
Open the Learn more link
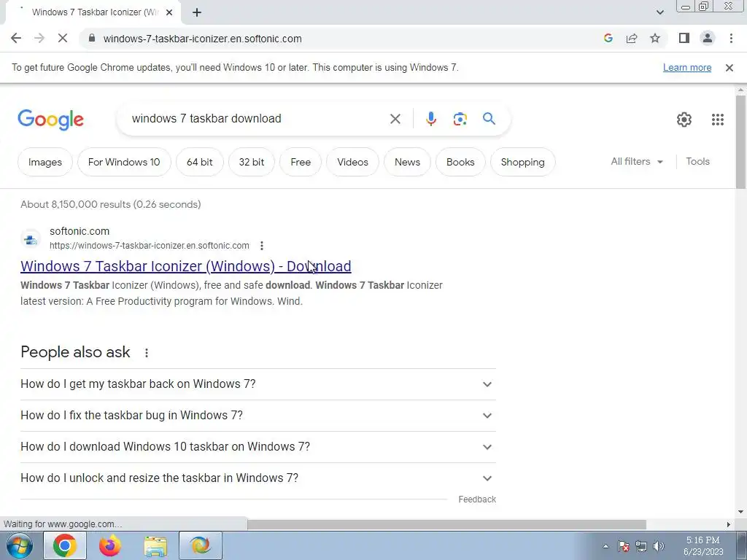pyautogui.click(x=687, y=68)
